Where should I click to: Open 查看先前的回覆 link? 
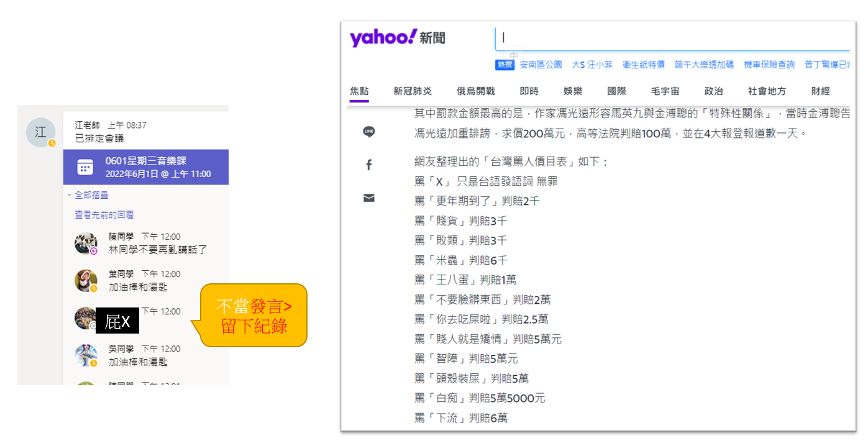[x=104, y=215]
